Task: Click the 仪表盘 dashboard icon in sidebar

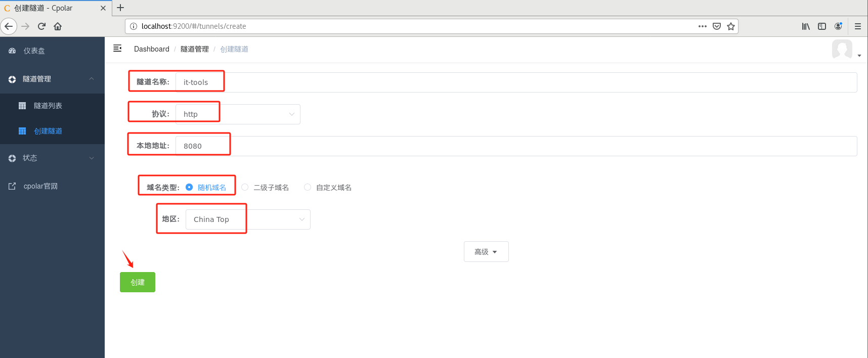Action: (12, 51)
